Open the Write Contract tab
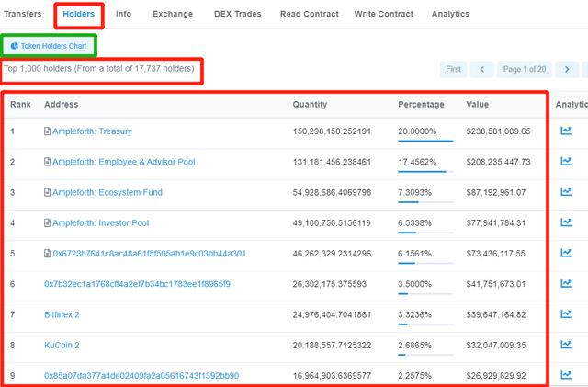 (x=384, y=14)
